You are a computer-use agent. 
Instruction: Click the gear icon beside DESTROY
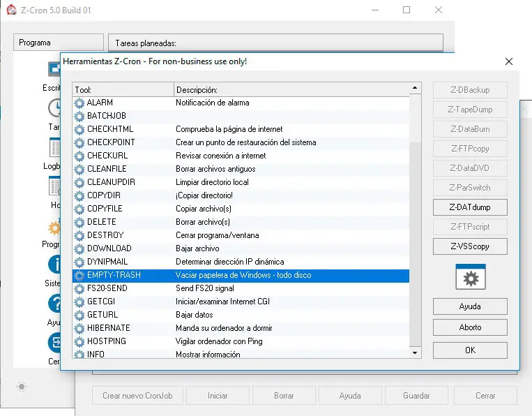click(x=79, y=235)
